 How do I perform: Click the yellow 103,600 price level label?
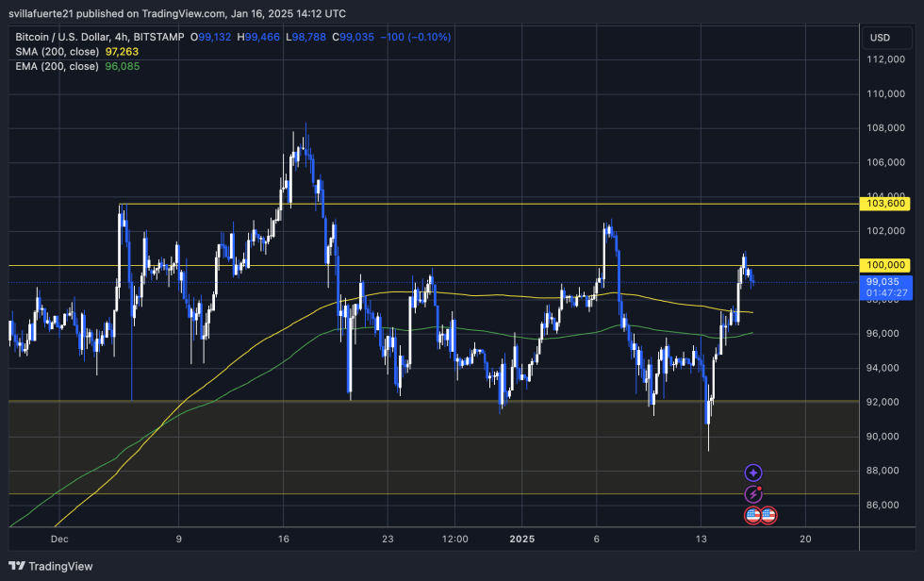pos(886,203)
